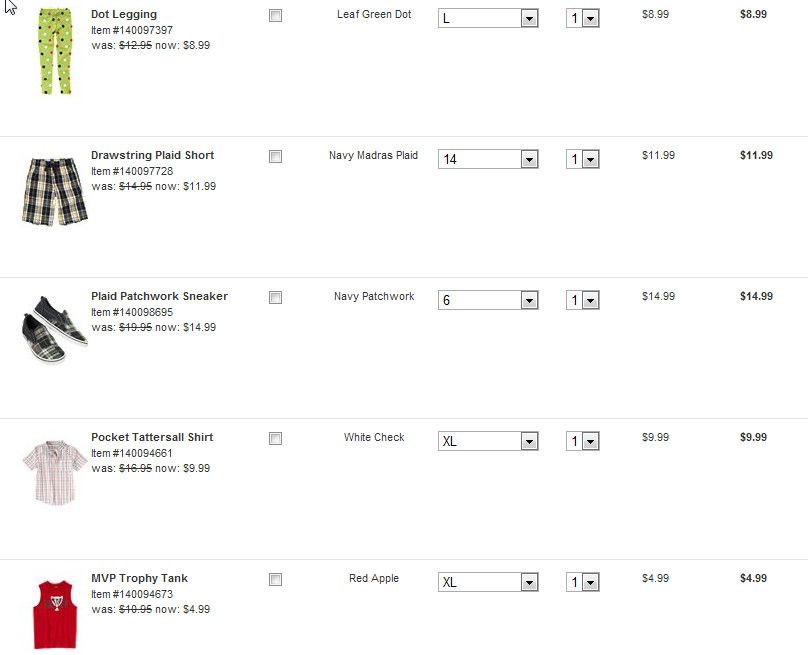View the Pocket Tattersall Shirt picture

tap(55, 471)
